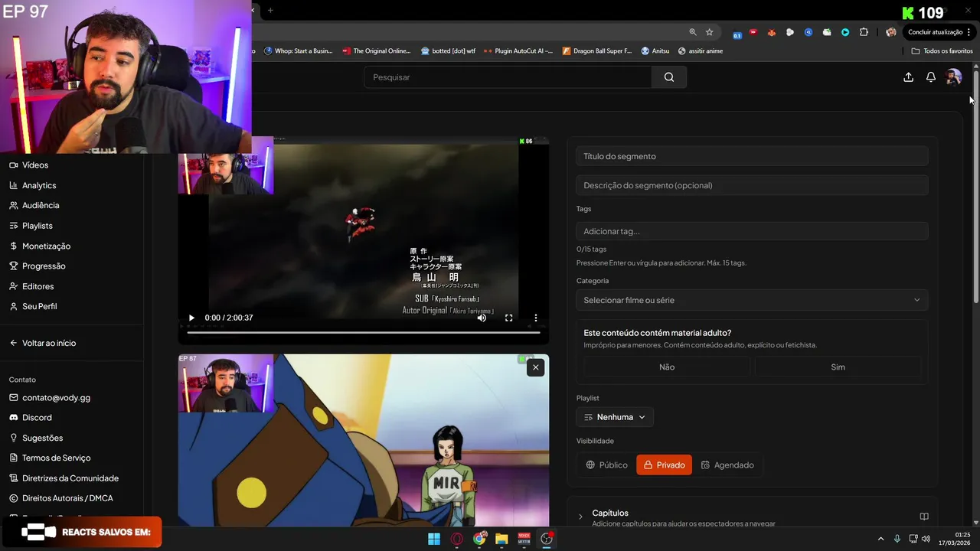Open the Anitsu bookmark
The image size is (980, 551).
coord(655,51)
